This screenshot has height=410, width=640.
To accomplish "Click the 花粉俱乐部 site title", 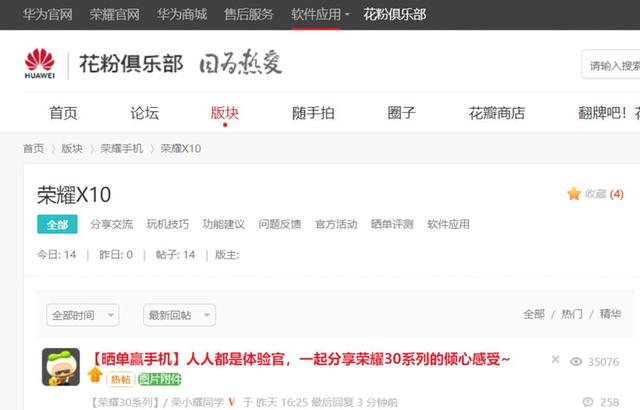I will tap(131, 64).
